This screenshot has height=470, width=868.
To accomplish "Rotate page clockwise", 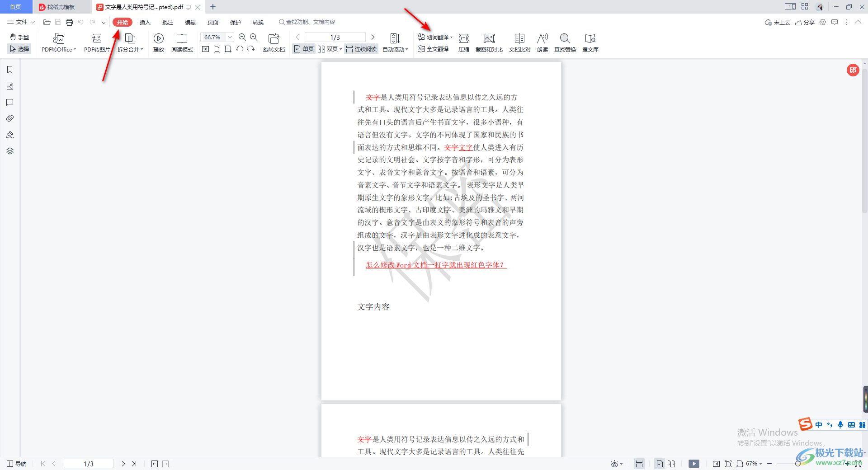I will (251, 49).
